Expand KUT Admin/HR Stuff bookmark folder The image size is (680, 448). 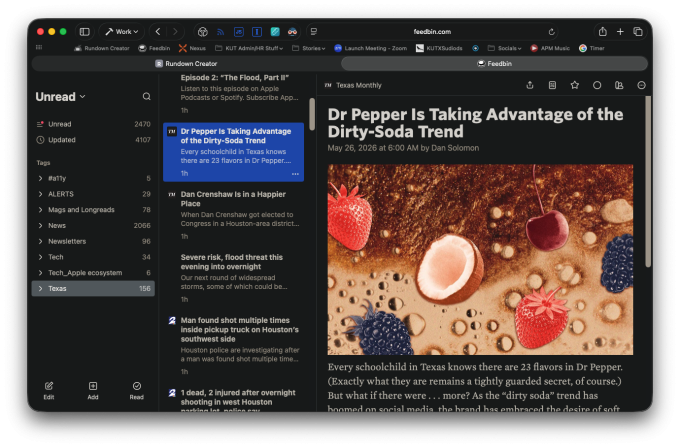[x=249, y=48]
